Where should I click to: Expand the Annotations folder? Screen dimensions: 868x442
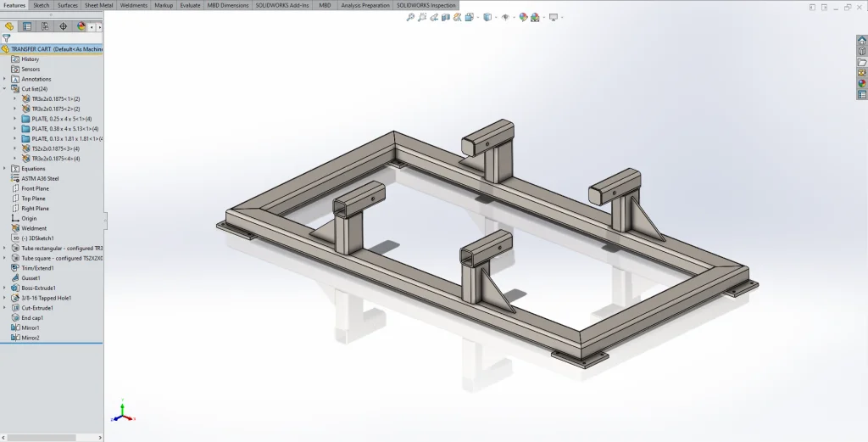(x=4, y=79)
